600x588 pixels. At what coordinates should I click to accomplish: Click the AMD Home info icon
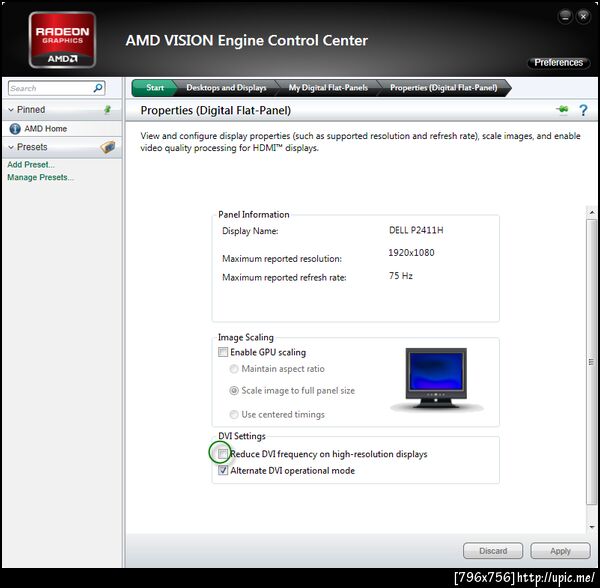click(15, 129)
